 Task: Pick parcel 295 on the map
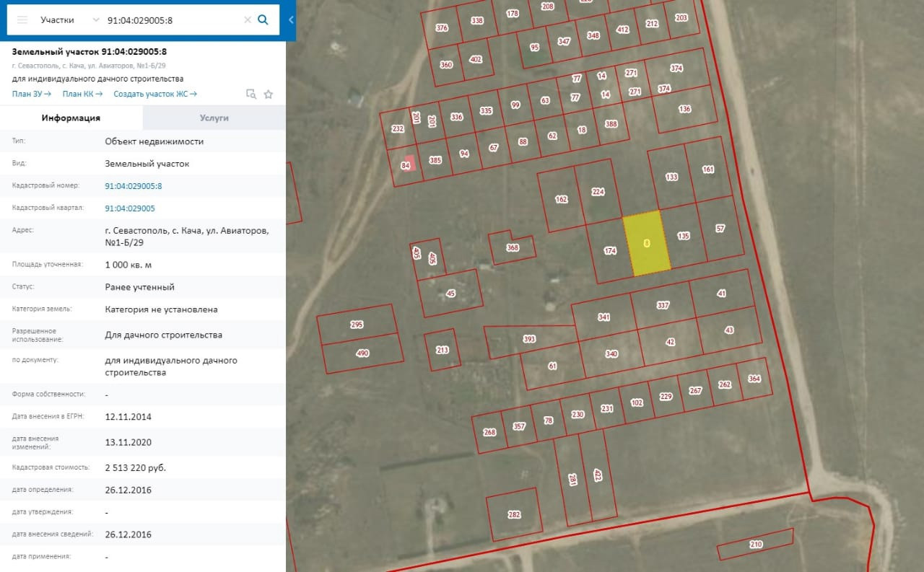[x=357, y=325]
